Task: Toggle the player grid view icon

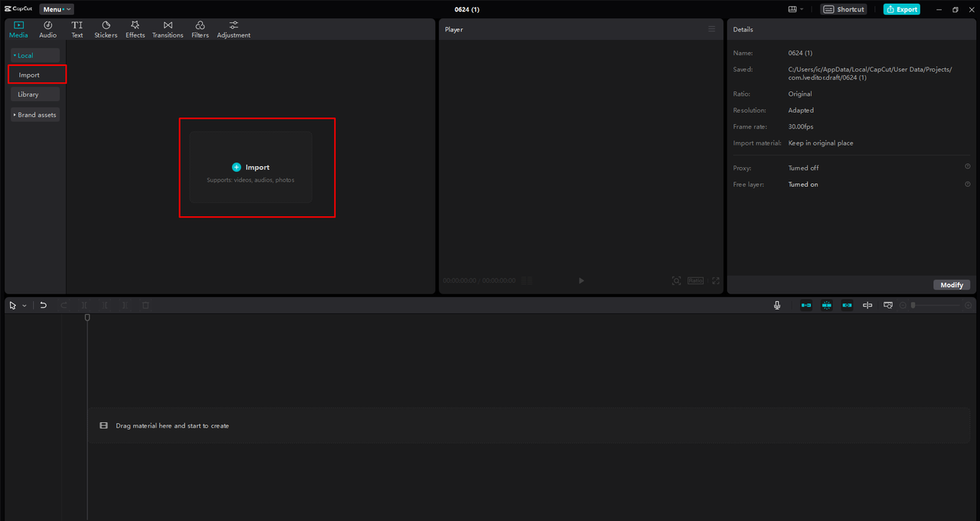Action: 527,281
